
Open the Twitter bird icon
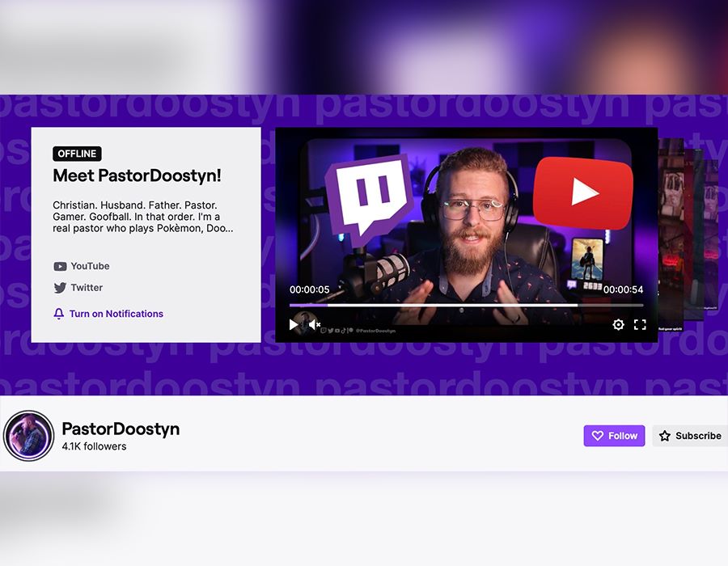tap(60, 288)
